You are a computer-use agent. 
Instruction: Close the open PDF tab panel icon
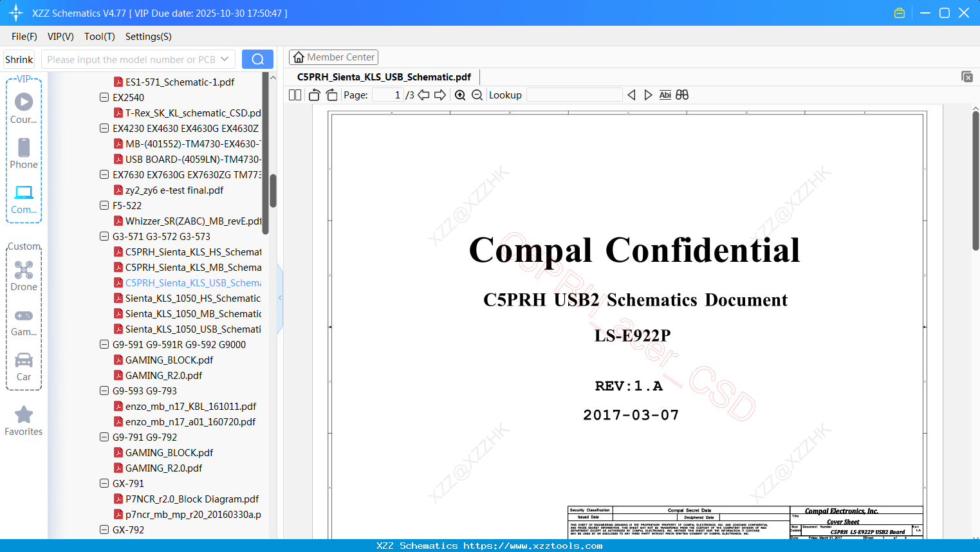[967, 77]
